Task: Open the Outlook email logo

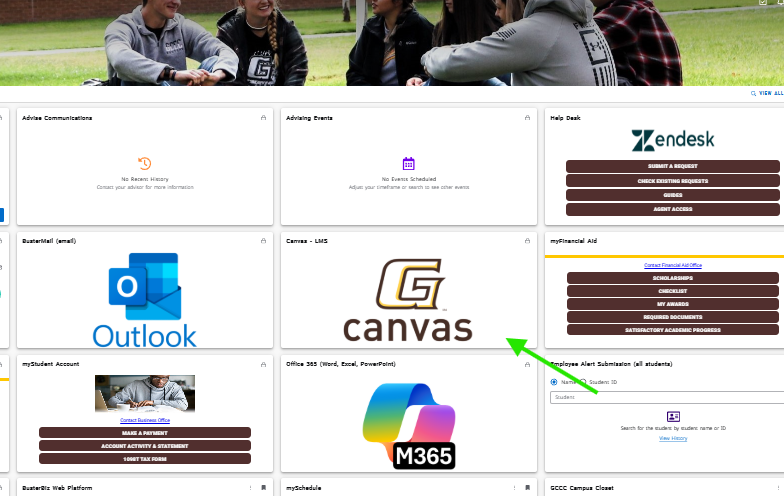Action: coord(144,300)
